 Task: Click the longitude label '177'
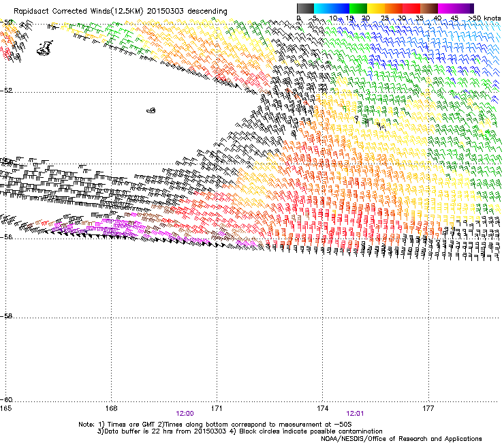(x=428, y=408)
